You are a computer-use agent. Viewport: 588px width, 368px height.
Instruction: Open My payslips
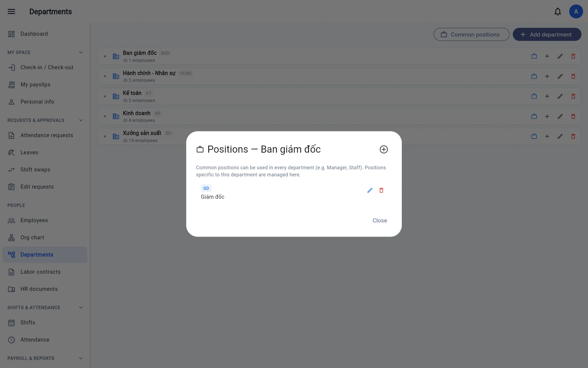pos(45,85)
